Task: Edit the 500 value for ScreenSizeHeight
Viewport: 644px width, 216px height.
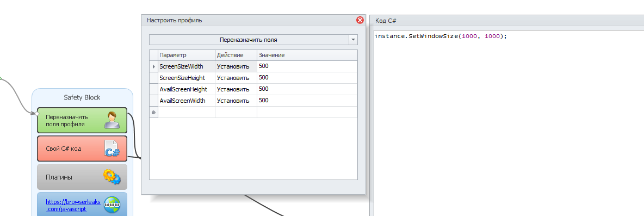Action: [307, 78]
